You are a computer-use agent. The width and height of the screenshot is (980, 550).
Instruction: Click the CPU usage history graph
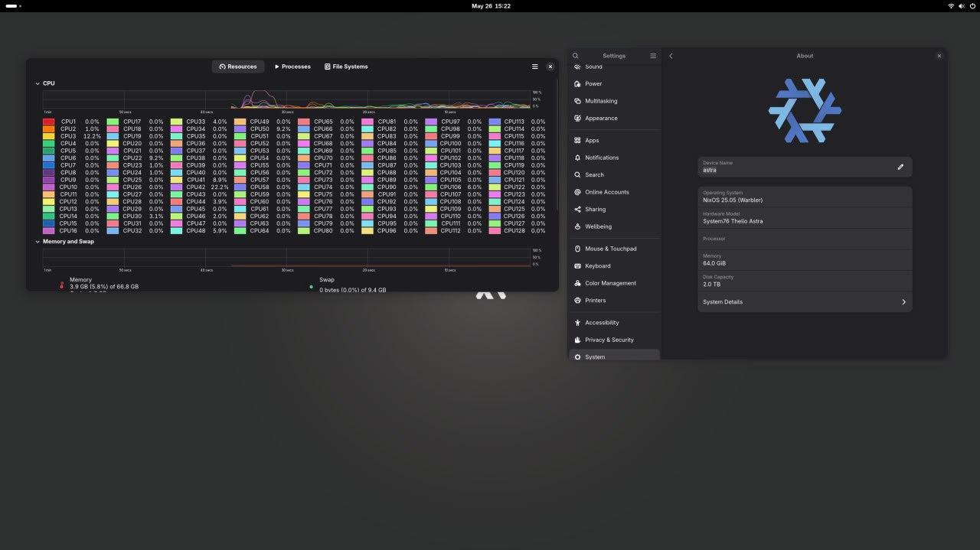(x=287, y=99)
